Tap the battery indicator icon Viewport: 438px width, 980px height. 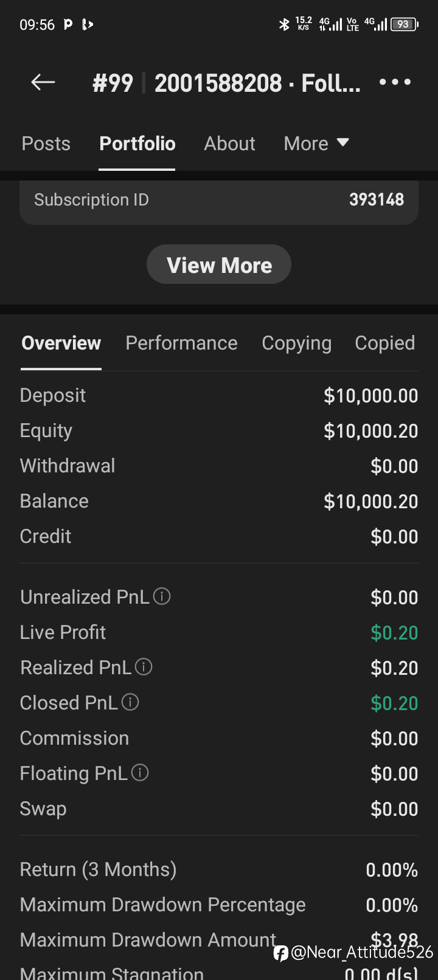[x=404, y=24]
